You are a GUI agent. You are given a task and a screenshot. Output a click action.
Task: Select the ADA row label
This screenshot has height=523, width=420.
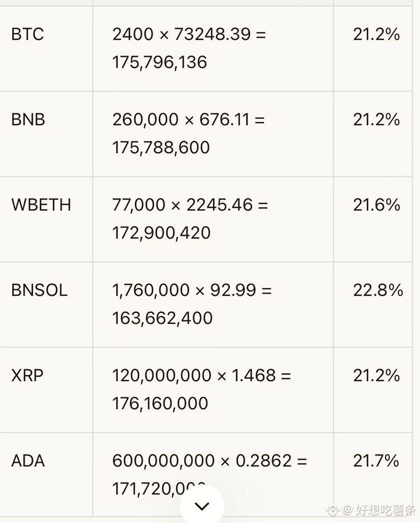[28, 461]
